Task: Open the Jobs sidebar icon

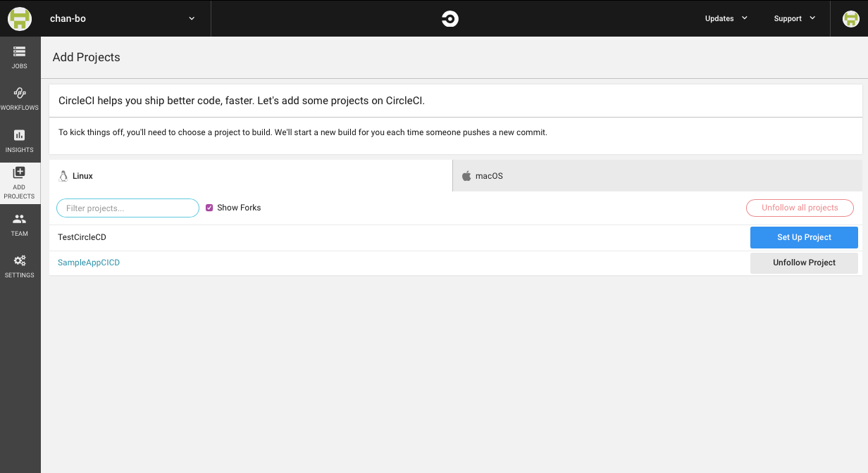Action: [20, 52]
